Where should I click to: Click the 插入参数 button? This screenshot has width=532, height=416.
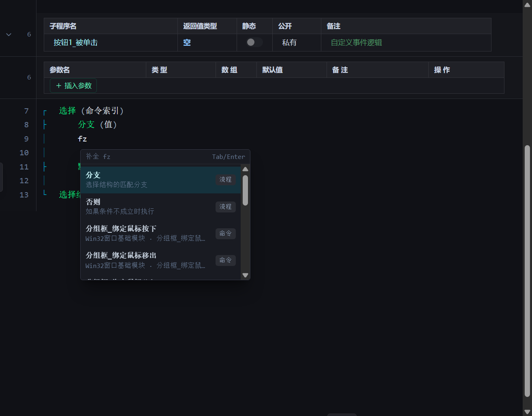(73, 86)
